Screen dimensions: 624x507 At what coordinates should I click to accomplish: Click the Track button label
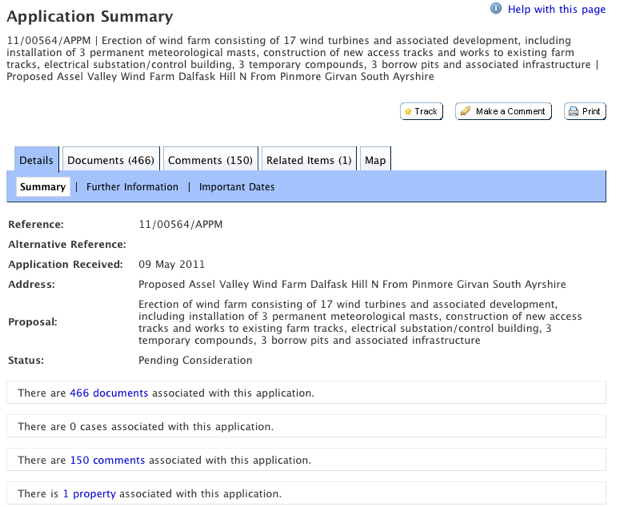point(426,111)
